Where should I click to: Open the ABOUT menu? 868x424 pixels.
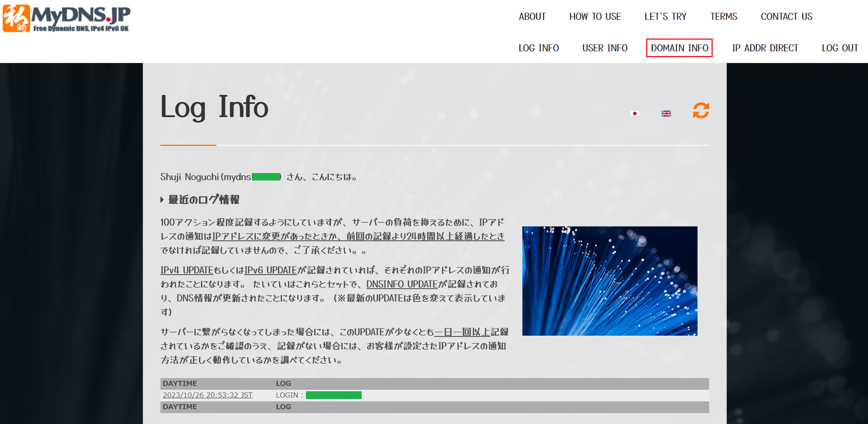(532, 16)
